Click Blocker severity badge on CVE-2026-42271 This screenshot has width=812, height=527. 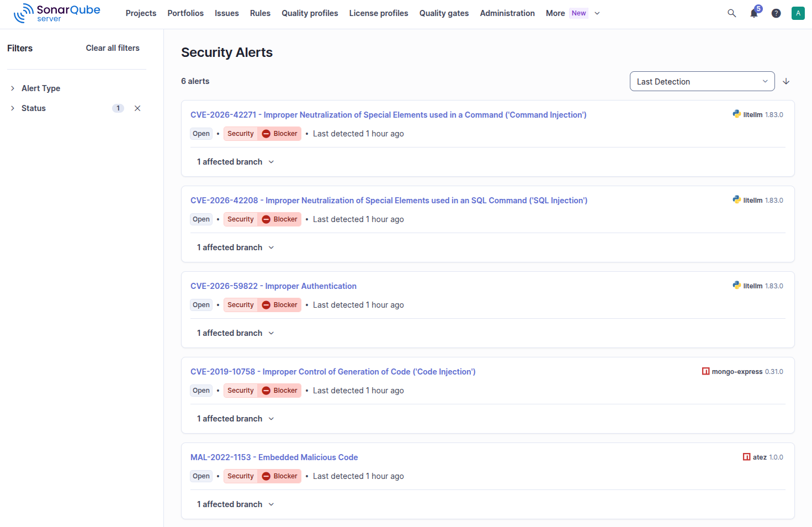(279, 134)
